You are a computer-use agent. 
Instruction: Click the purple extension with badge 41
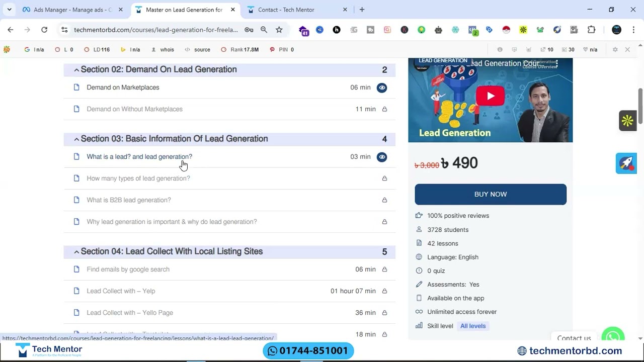pos(303,30)
